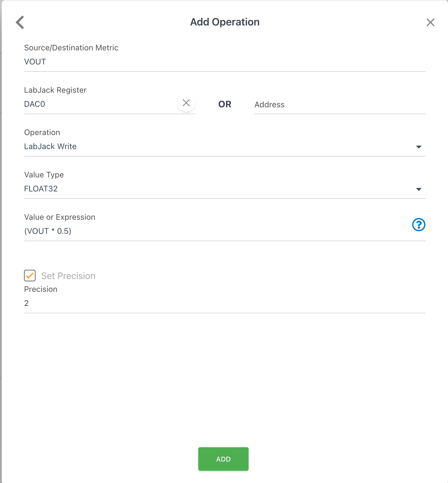Open help for Value or Expression
This screenshot has width=448, height=483.
[419, 225]
